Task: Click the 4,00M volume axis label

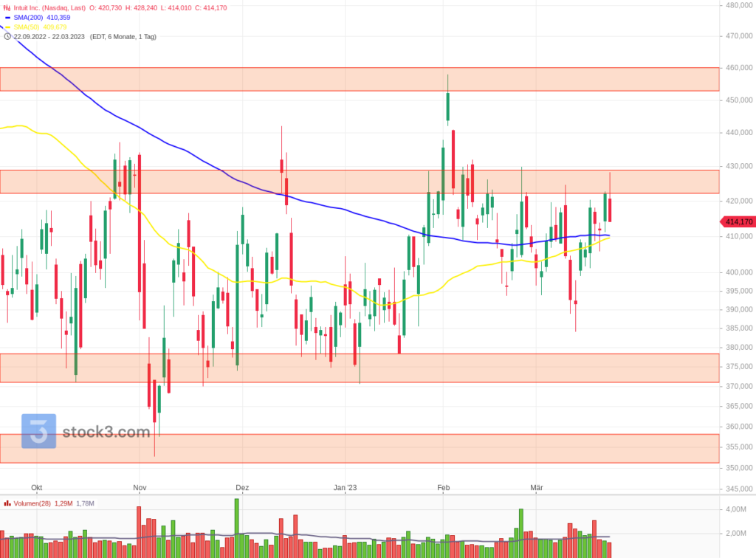Action: [736, 509]
